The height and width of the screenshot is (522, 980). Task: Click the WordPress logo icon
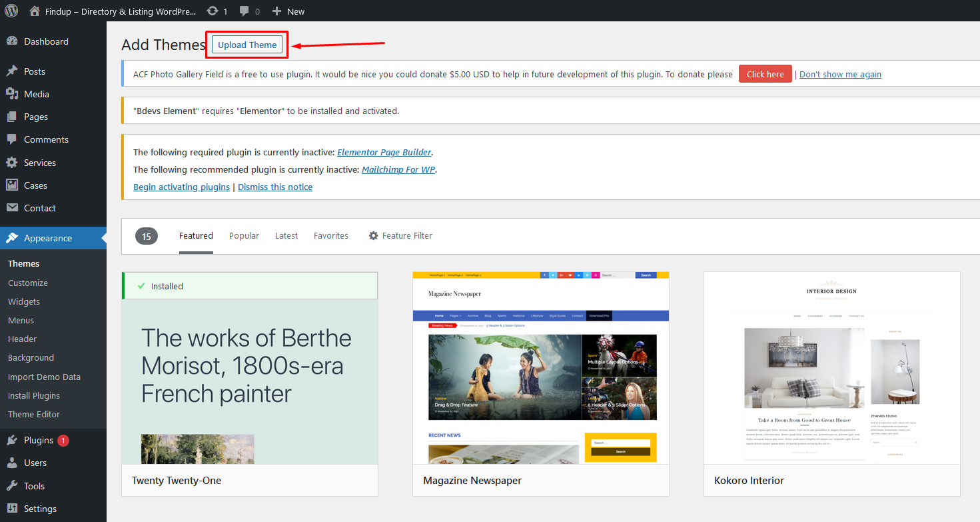pos(11,11)
